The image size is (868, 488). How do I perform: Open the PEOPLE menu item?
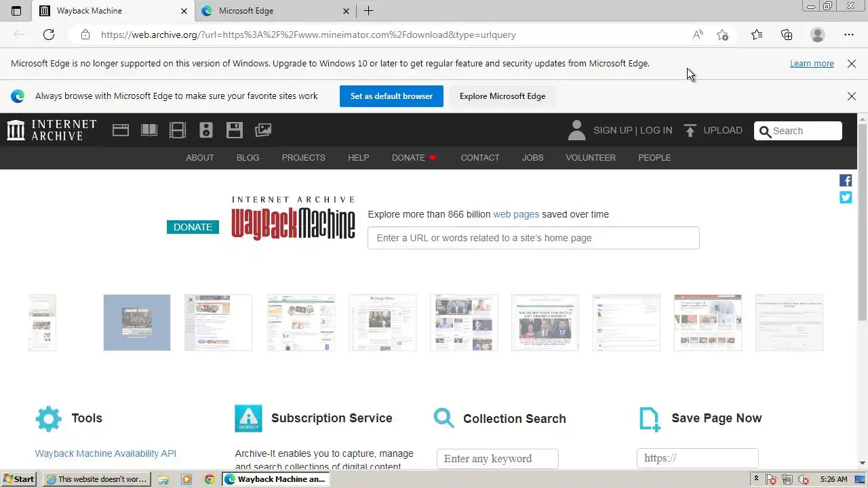point(654,157)
